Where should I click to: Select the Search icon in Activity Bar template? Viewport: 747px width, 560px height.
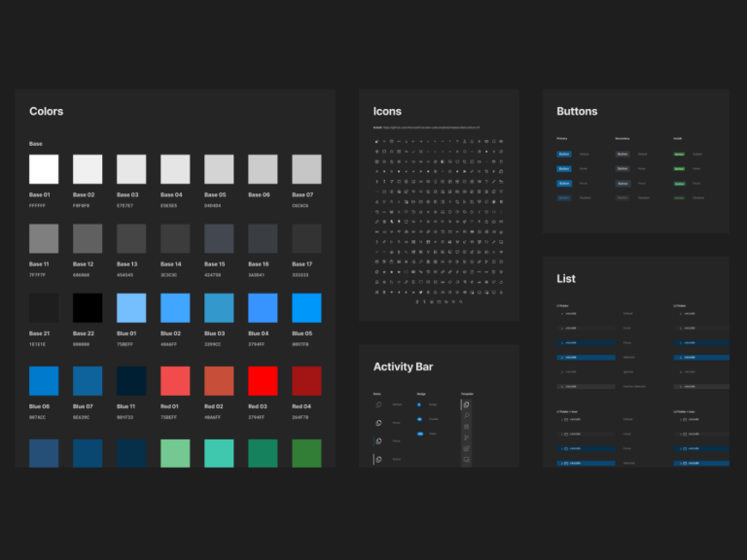pos(467,415)
